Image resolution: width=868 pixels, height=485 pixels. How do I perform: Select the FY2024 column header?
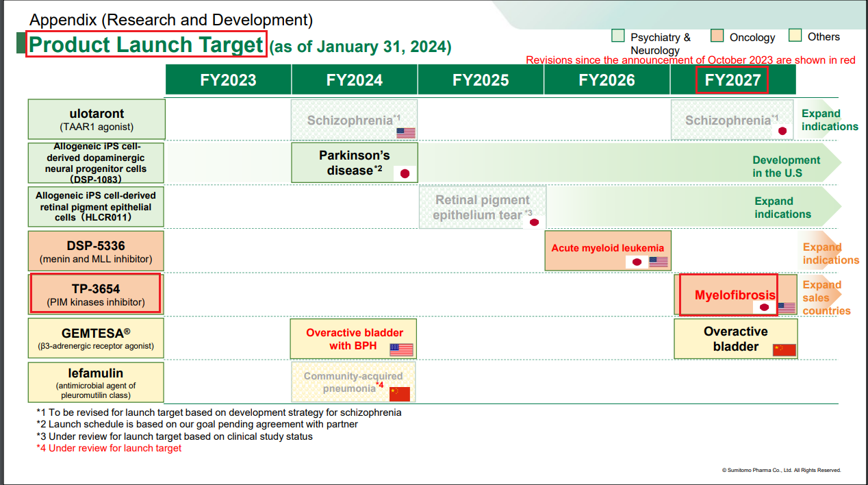pyautogui.click(x=355, y=80)
